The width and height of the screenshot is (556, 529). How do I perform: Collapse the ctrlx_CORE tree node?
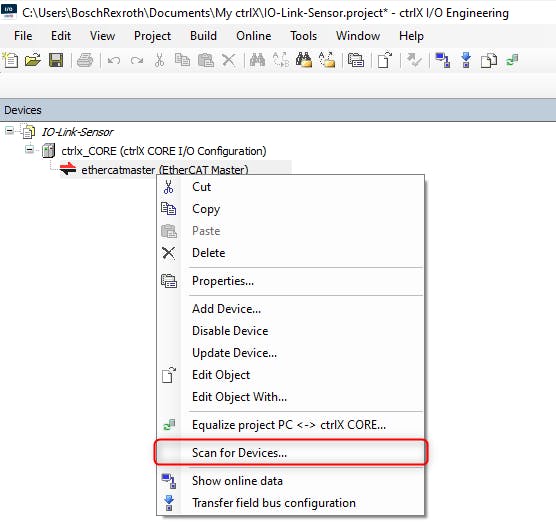coord(29,150)
